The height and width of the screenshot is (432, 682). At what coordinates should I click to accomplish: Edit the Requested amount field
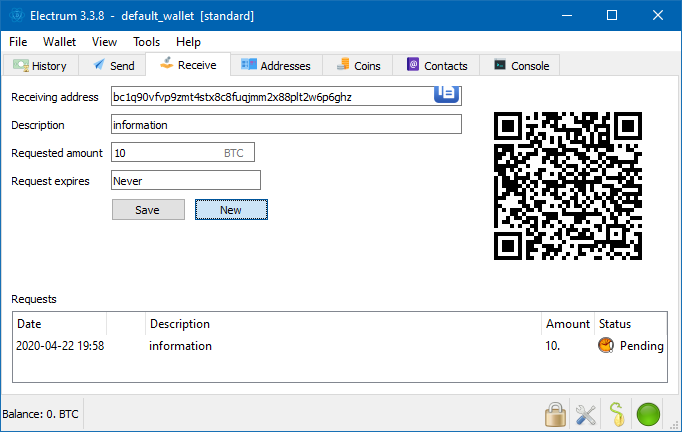[x=183, y=153]
